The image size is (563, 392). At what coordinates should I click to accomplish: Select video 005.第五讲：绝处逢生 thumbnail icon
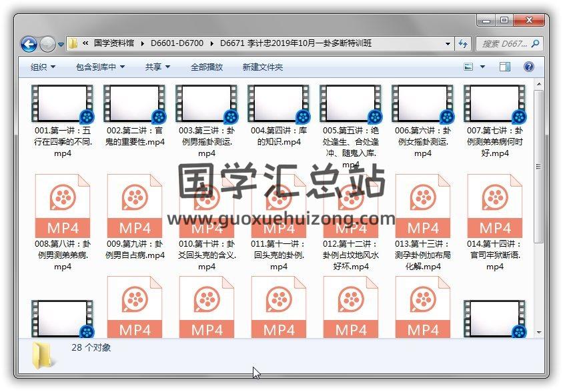coord(351,104)
